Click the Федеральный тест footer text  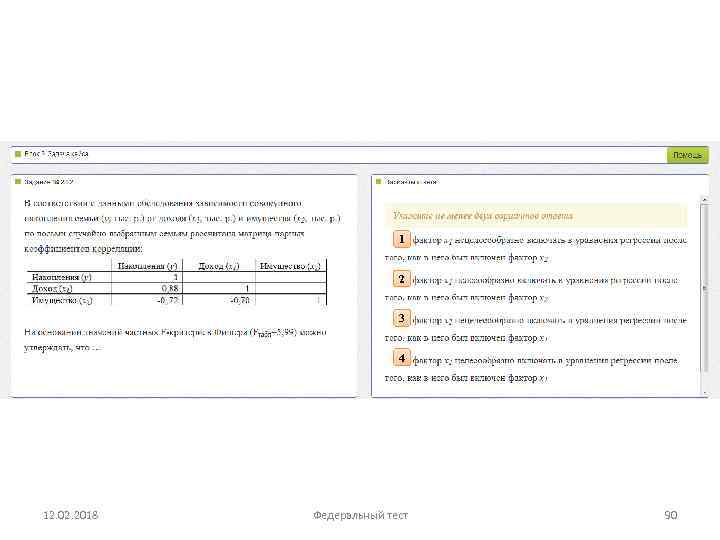pyautogui.click(x=360, y=515)
